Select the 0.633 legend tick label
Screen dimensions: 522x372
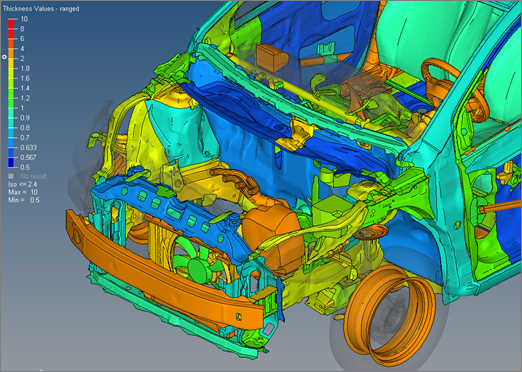pos(28,147)
